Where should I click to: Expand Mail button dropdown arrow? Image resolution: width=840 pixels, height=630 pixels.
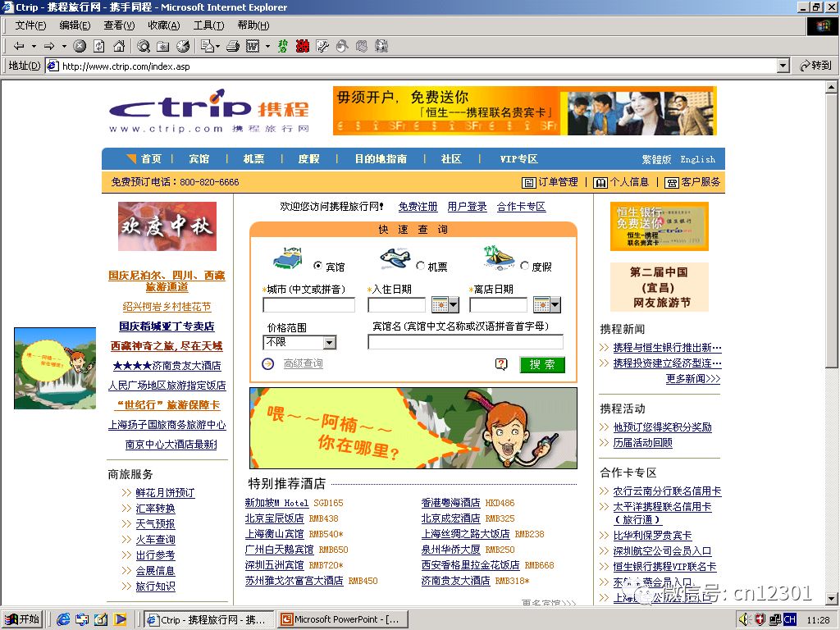coord(218,47)
